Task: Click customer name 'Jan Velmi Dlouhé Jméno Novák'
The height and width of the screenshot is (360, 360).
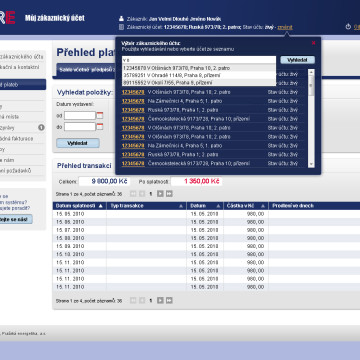Action: pos(185,19)
